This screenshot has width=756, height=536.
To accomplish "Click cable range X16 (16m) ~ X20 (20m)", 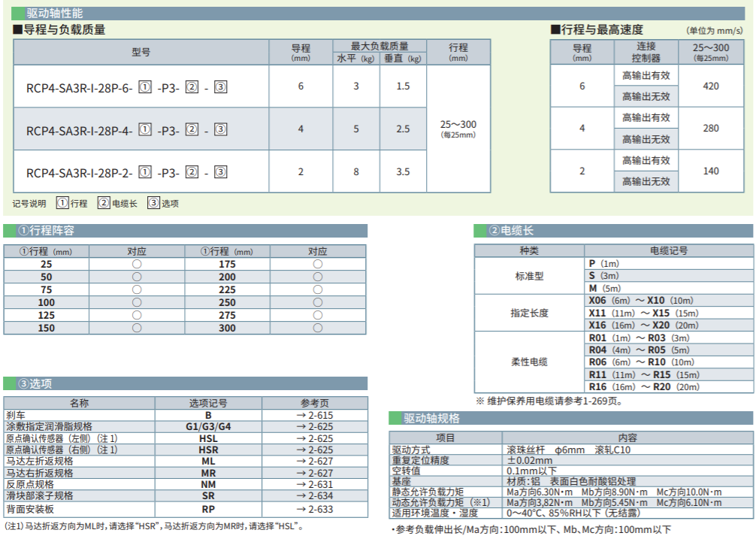I will [x=644, y=326].
